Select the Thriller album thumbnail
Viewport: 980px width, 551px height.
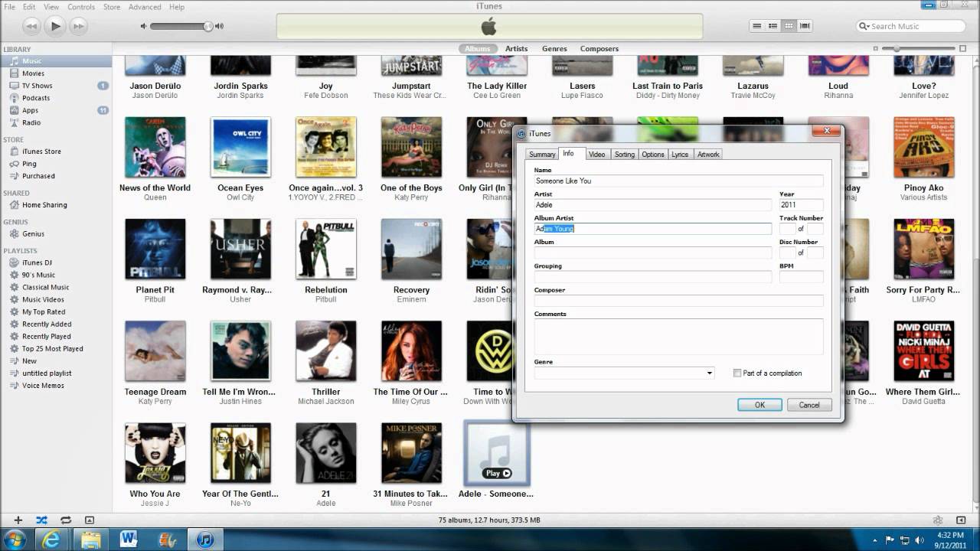(x=326, y=350)
